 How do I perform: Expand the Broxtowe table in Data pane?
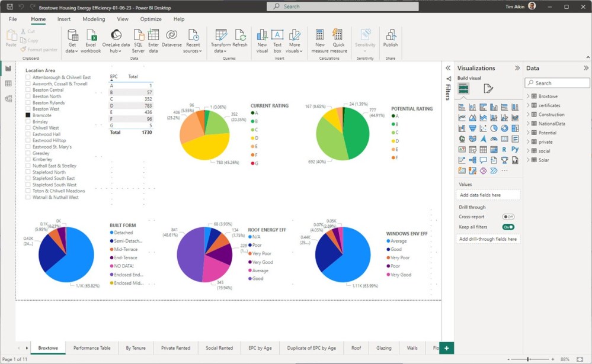[x=528, y=96]
